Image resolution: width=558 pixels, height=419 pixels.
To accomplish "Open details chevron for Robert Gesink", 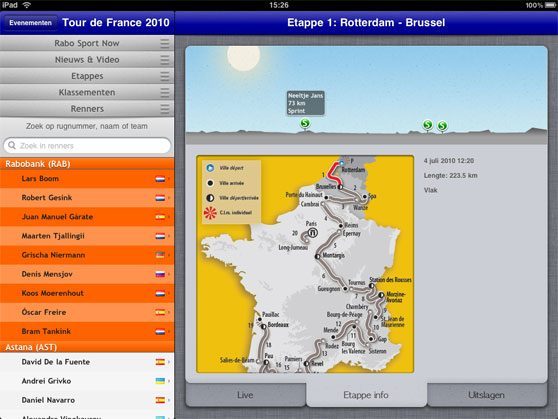I will click(x=169, y=198).
